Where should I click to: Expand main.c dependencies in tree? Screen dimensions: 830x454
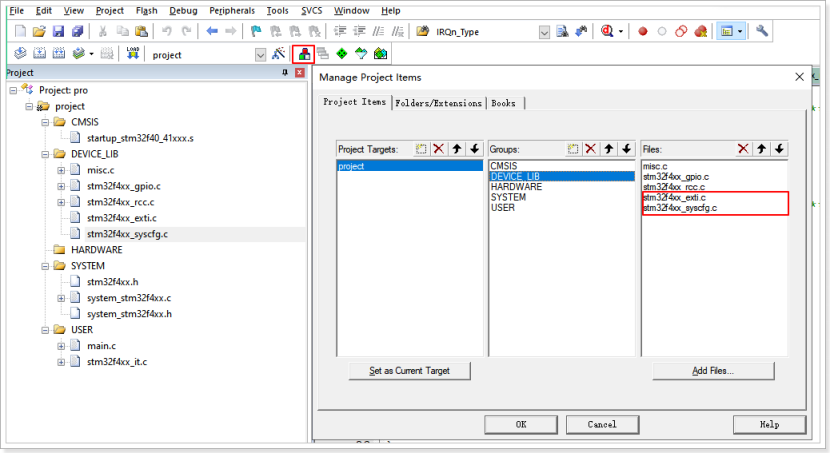[61, 347]
